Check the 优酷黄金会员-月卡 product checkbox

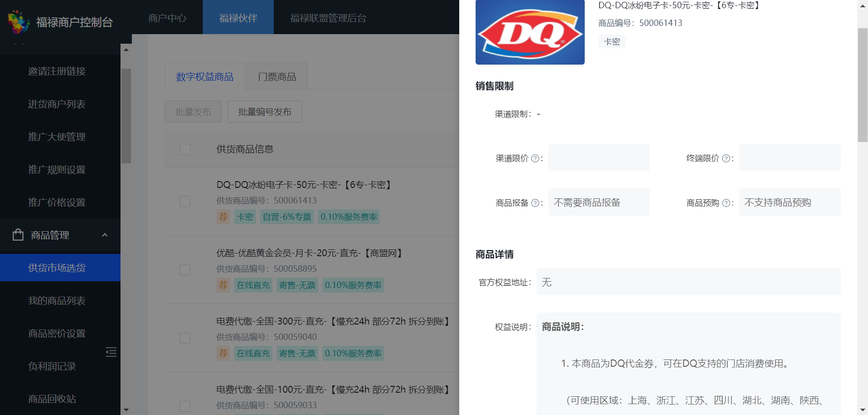click(185, 270)
